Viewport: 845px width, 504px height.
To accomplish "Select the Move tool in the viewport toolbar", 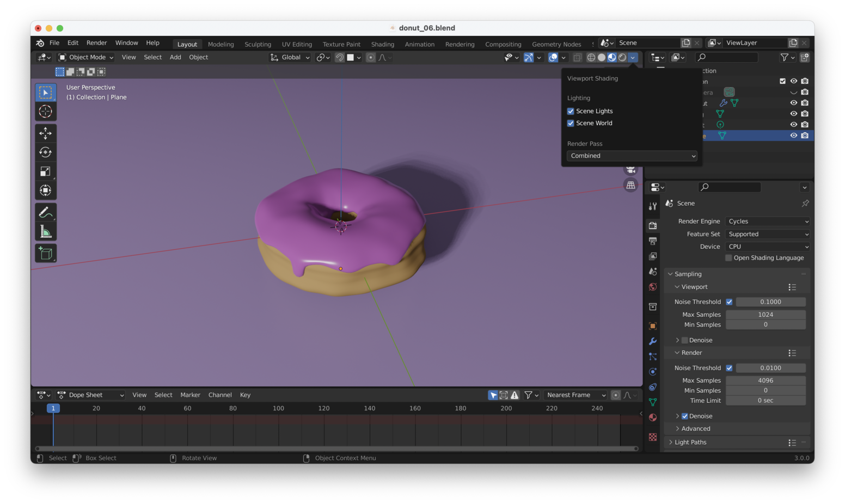I will coord(46,133).
